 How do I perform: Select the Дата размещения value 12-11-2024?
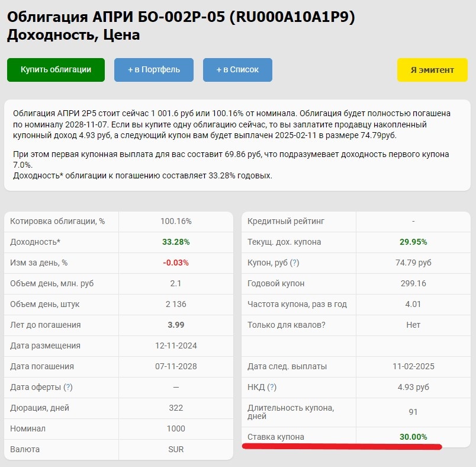pos(176,346)
